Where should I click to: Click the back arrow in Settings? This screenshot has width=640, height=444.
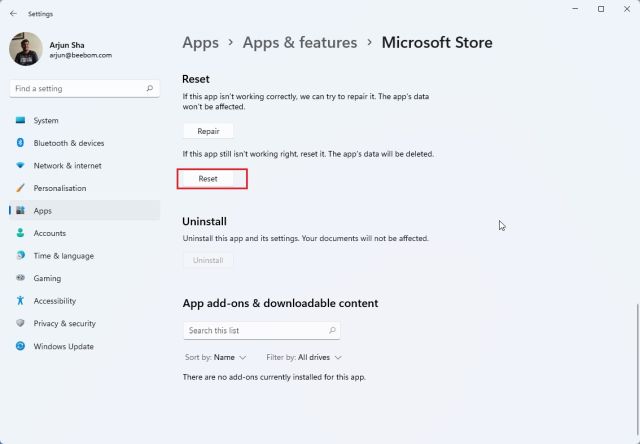(x=13, y=13)
